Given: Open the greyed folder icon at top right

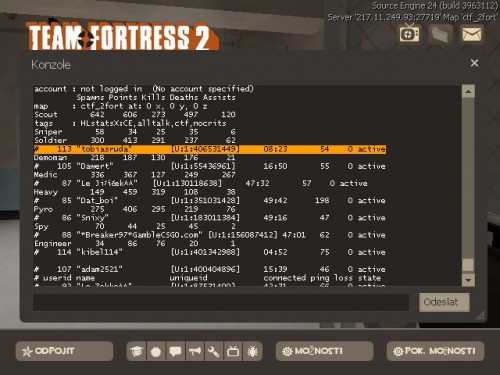Looking at the screenshot, I should click(440, 34).
